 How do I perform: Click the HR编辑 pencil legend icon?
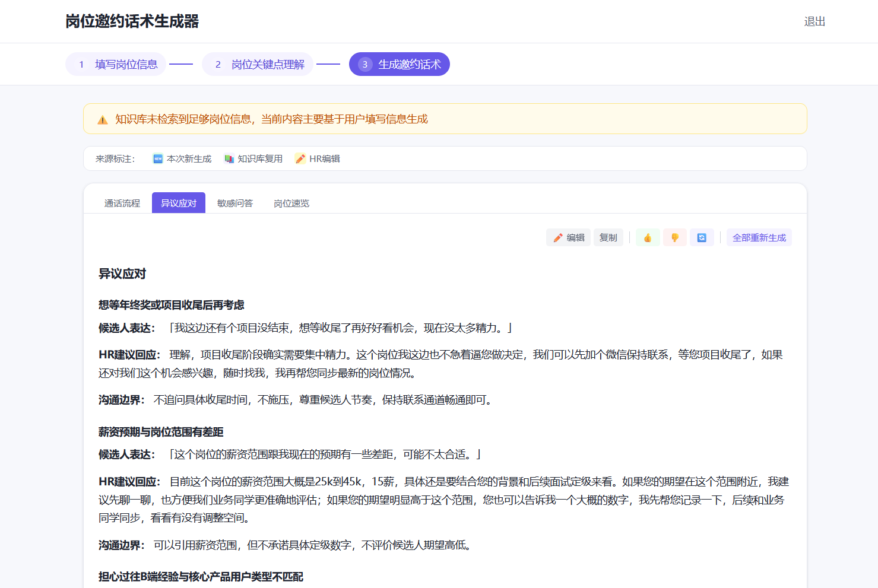pyautogui.click(x=300, y=158)
